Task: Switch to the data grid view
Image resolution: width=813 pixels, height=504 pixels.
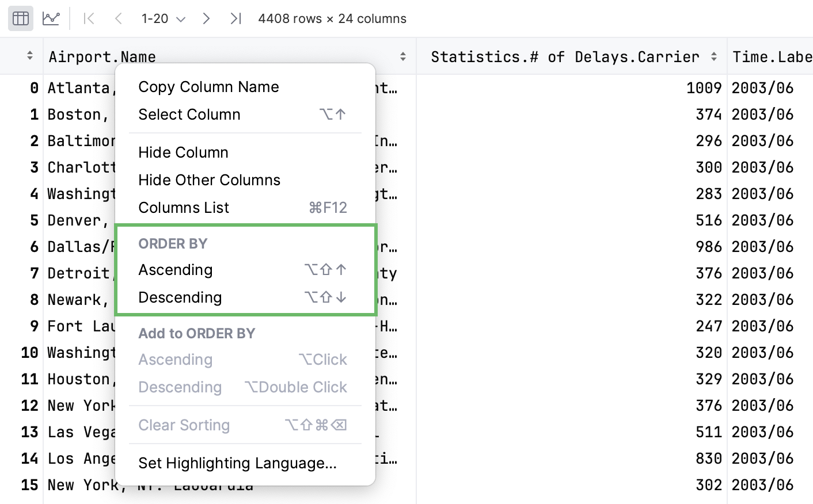Action: pos(20,18)
